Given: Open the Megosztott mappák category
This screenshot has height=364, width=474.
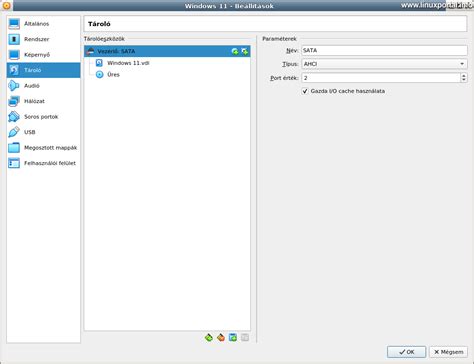Looking at the screenshot, I should [43, 148].
